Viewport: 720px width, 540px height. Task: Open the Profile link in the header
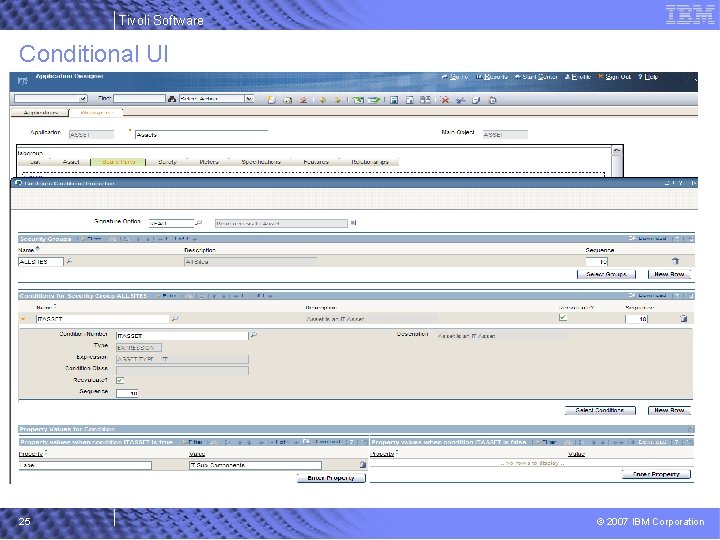point(578,77)
